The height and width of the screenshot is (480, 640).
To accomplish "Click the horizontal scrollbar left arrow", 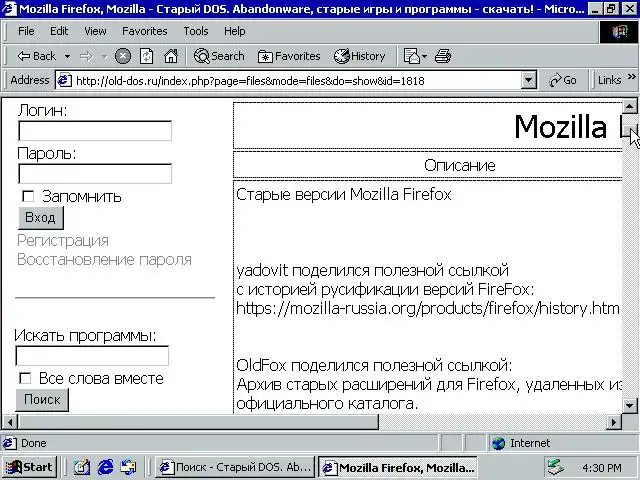I will click(10, 422).
